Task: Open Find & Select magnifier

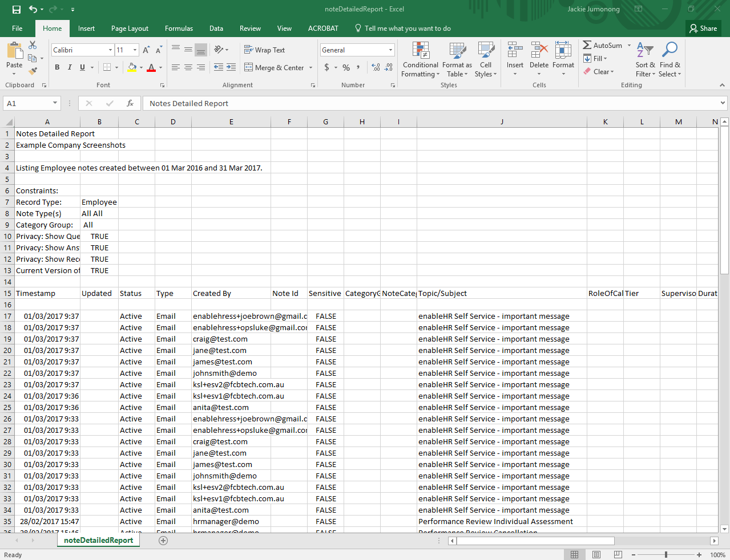Action: (x=669, y=59)
